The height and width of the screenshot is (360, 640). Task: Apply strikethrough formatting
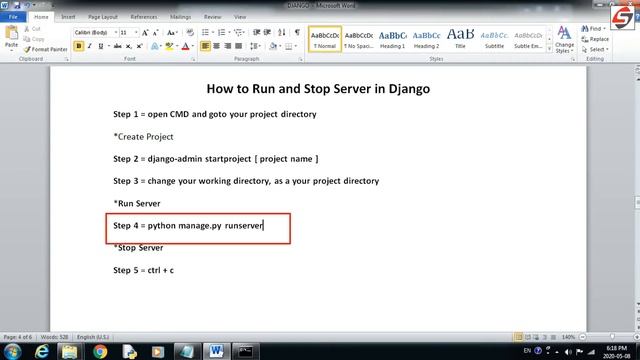(118, 46)
